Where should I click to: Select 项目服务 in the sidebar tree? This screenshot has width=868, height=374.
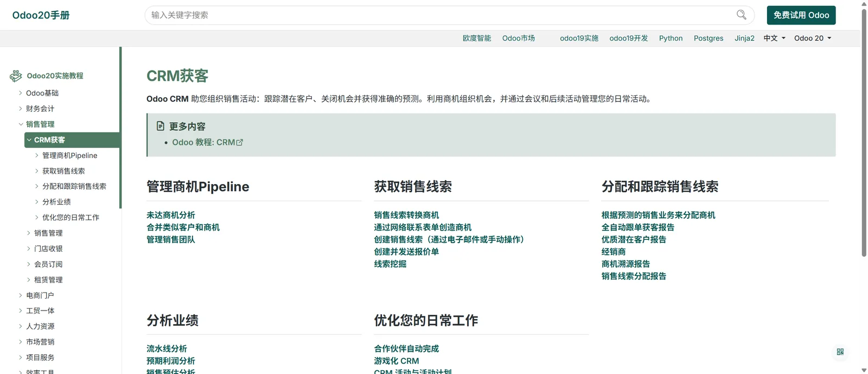click(40, 358)
